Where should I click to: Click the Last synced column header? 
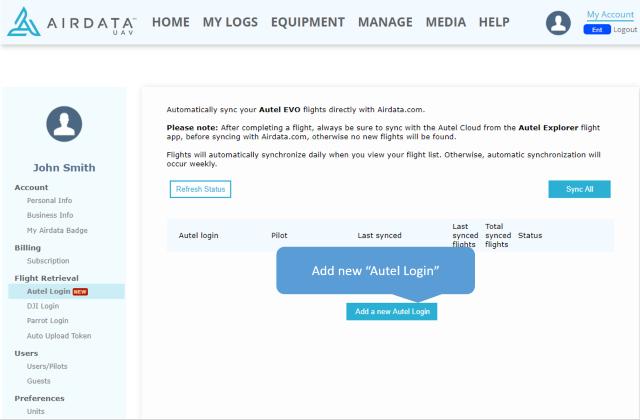[380, 236]
